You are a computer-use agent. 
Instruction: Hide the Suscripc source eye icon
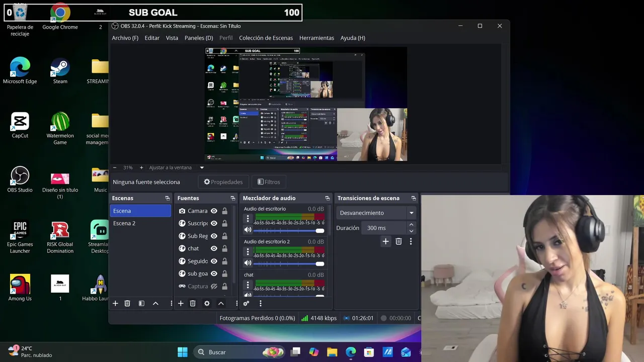click(x=214, y=223)
